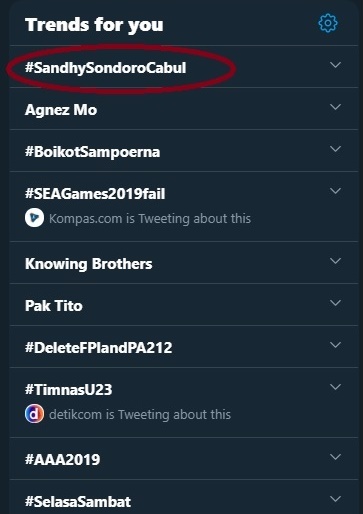Expand the #DeleteFPIandPA212 trend options

point(335,345)
